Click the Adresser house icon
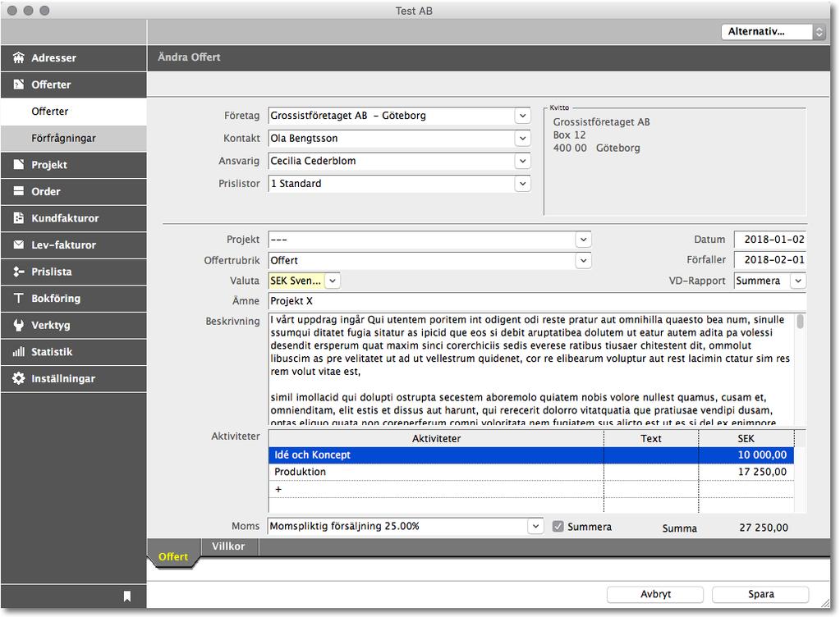The height and width of the screenshot is (617, 840). point(19,57)
